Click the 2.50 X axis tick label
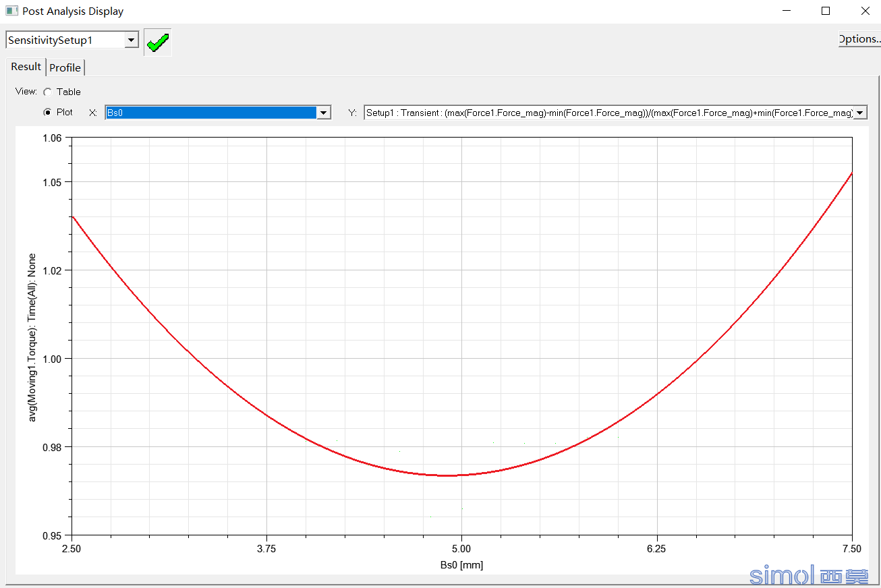The image size is (881, 588). click(x=72, y=549)
